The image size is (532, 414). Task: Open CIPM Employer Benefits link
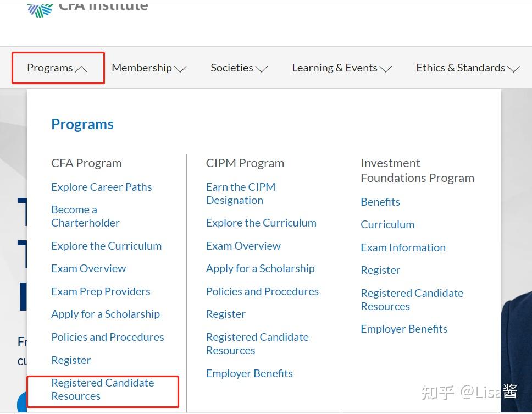click(249, 373)
